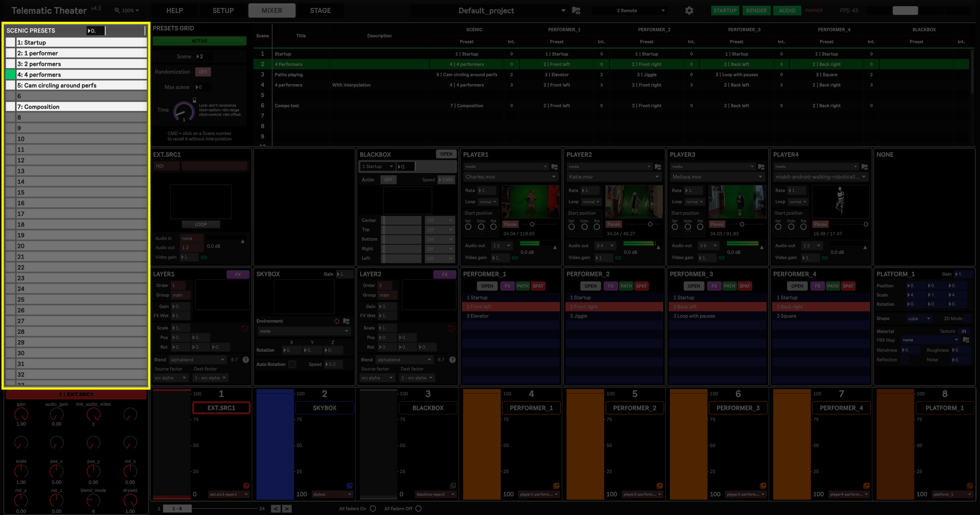This screenshot has height=515, width=980.
Task: Tick the checkbox beside scenic preset 1: Startup
Action: pos(11,43)
